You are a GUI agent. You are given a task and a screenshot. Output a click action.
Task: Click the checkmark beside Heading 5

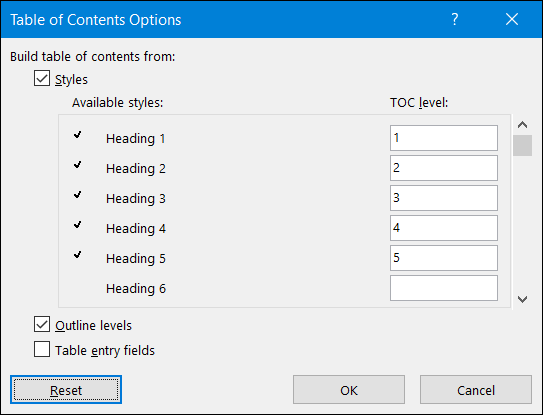(x=78, y=255)
